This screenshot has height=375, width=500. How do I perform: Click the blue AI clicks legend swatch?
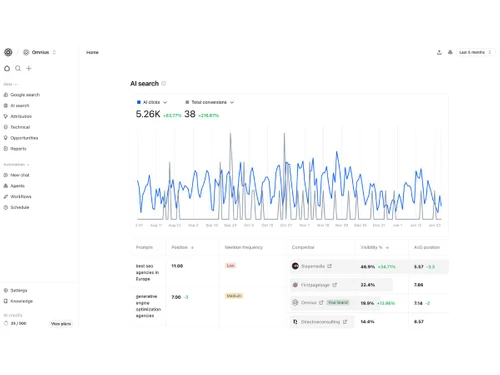pyautogui.click(x=139, y=102)
